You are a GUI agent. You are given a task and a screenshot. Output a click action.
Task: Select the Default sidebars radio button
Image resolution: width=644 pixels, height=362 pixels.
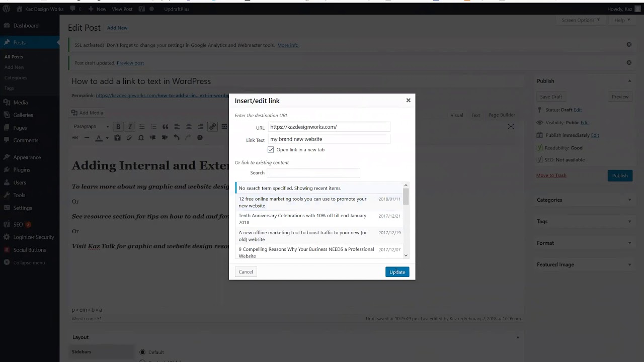point(143,352)
